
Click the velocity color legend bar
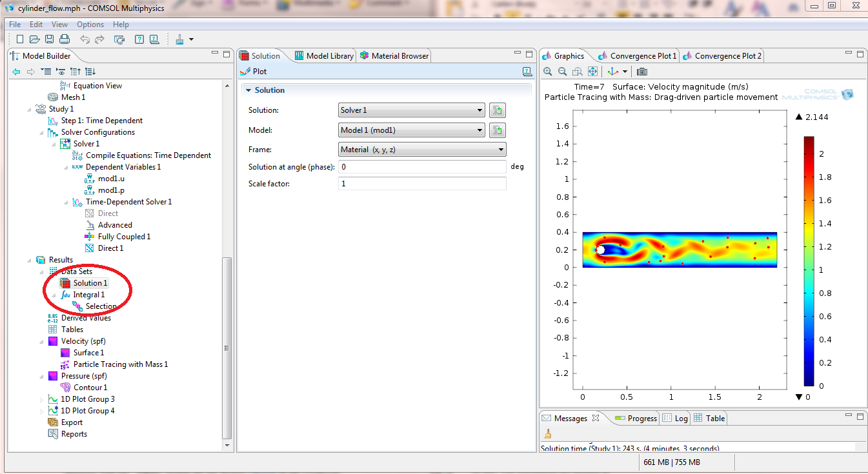[809, 261]
